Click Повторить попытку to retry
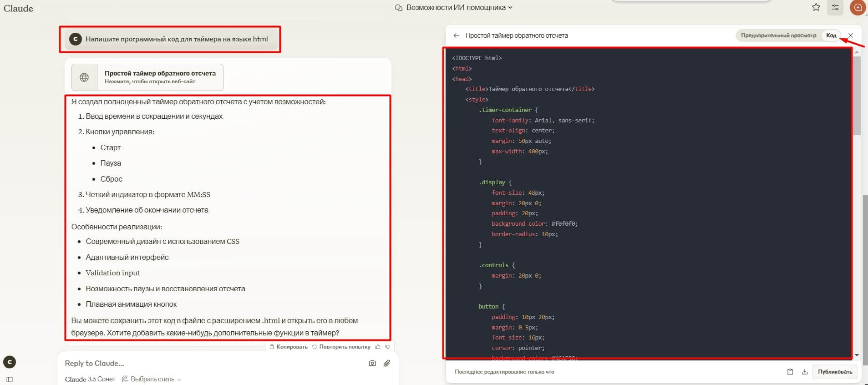Image resolution: width=868 pixels, height=385 pixels. click(341, 347)
